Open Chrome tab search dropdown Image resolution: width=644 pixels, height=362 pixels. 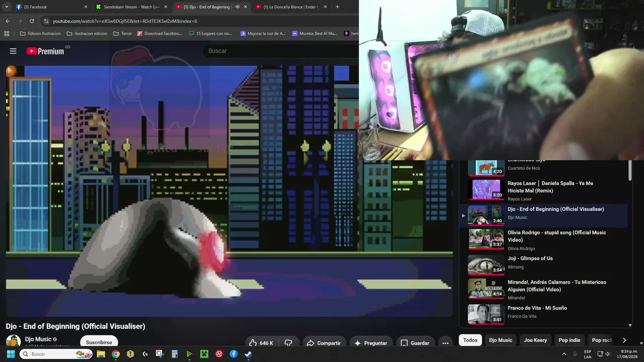tap(7, 7)
